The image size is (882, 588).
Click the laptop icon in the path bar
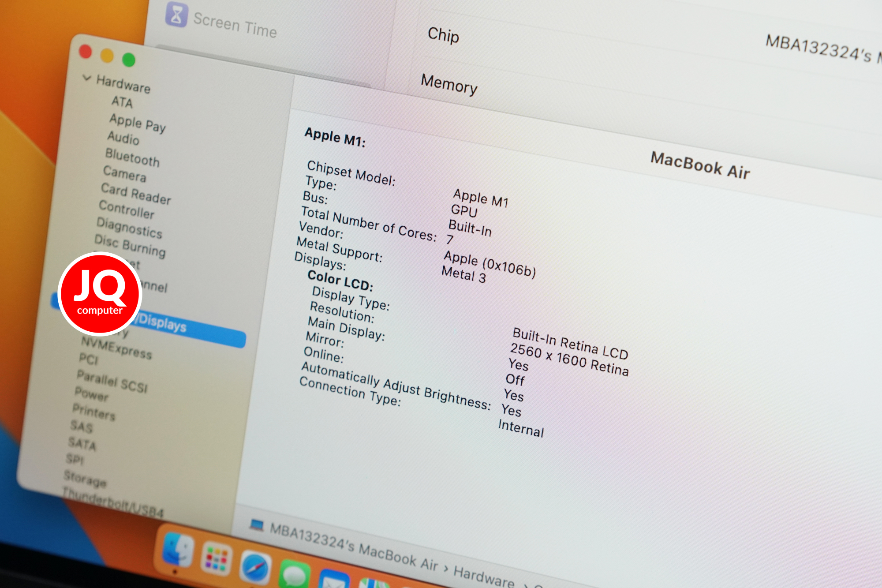pos(257,525)
